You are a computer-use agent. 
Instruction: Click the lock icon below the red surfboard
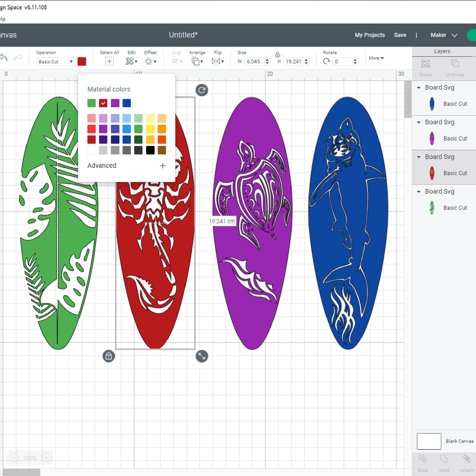coord(108,356)
